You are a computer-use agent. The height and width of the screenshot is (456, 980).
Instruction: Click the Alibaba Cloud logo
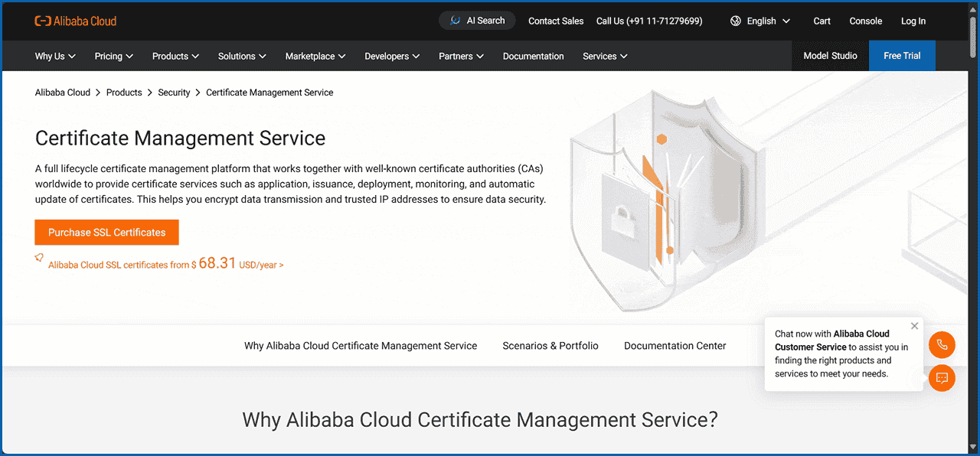[76, 21]
